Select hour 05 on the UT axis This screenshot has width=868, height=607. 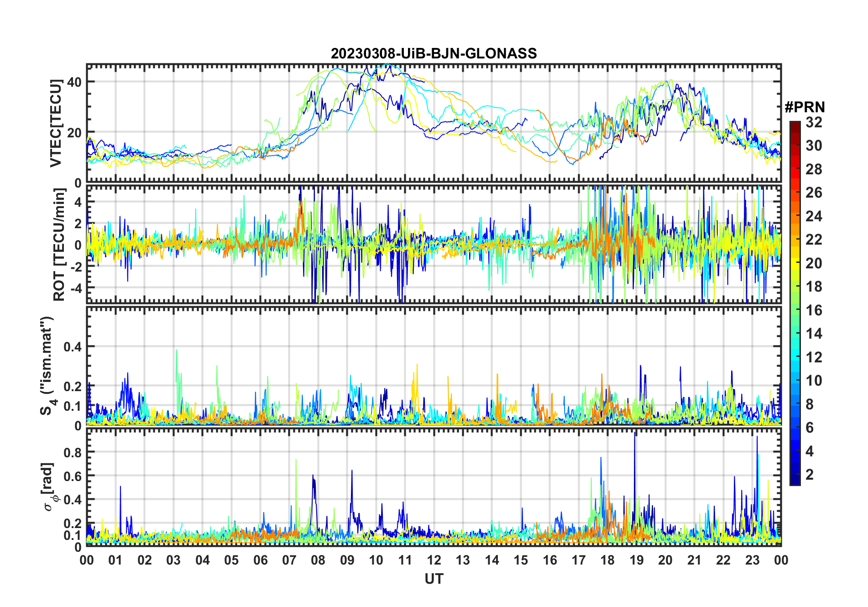coord(231,560)
